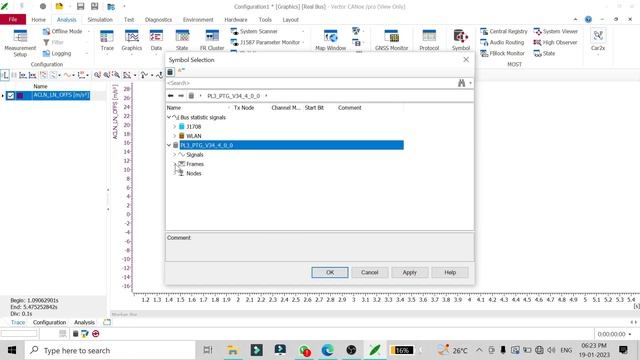
Task: Collapse the PL3_PTG_V34_4_0_0 database node
Action: (x=169, y=145)
